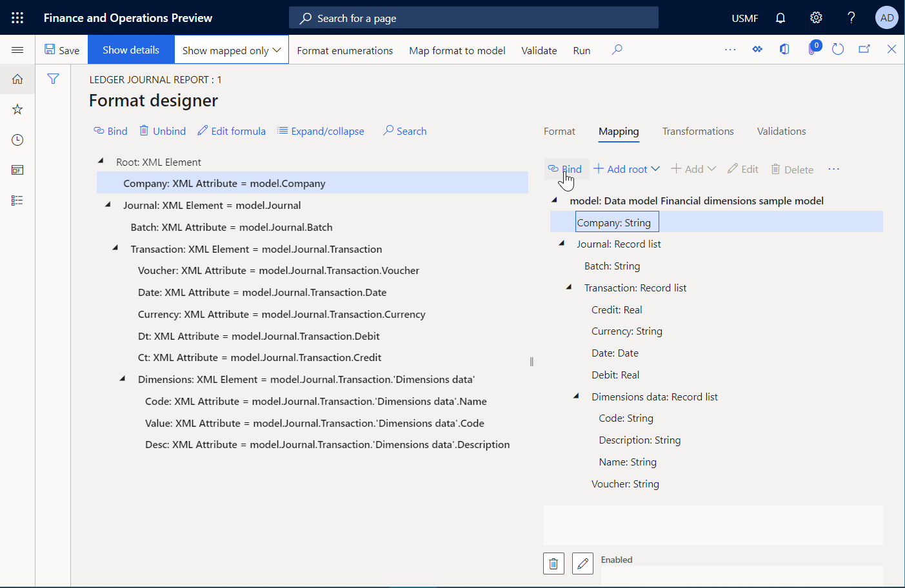The width and height of the screenshot is (905, 588).
Task: Open the app launcher waffle menu
Action: pos(17,17)
